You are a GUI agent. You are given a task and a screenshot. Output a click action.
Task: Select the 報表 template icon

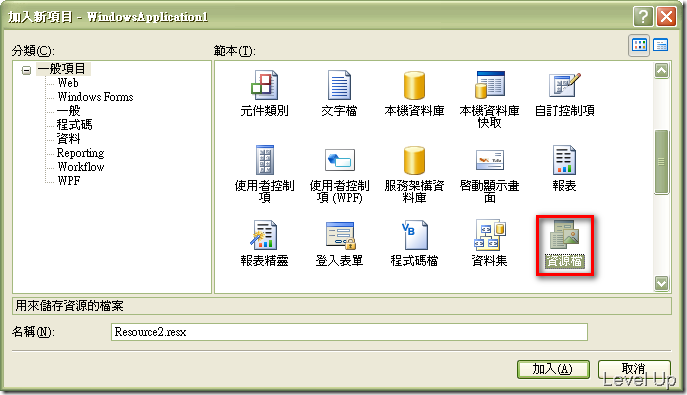point(564,160)
